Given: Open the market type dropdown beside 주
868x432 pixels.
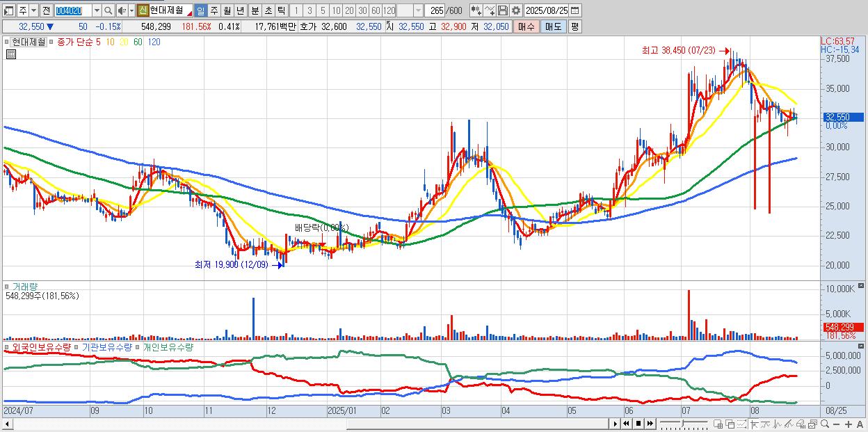Looking at the screenshot, I should tap(34, 10).
